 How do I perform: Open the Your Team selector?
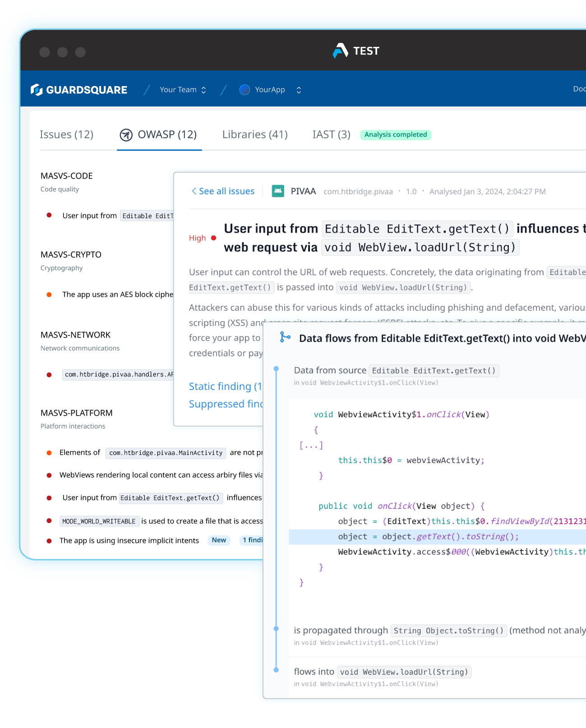(x=183, y=90)
